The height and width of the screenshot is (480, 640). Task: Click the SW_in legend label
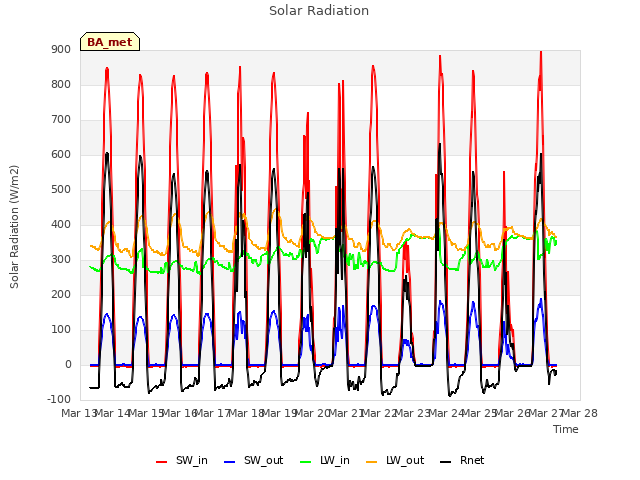click(192, 460)
